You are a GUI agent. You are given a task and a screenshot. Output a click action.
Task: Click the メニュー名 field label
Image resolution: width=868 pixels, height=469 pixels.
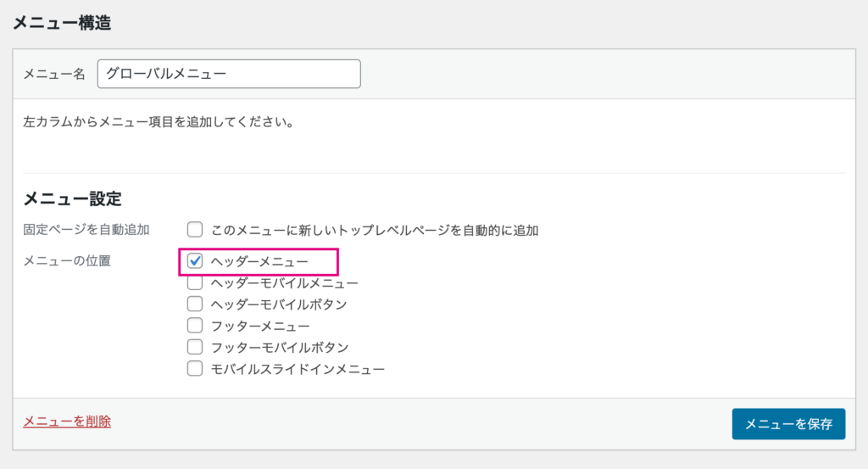tap(54, 74)
